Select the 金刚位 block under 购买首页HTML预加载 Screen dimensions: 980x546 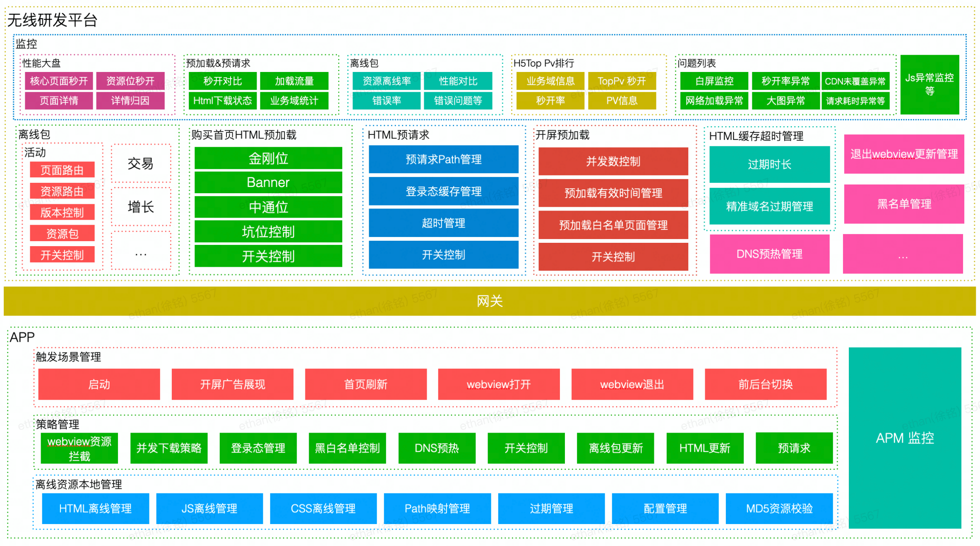[x=268, y=158]
